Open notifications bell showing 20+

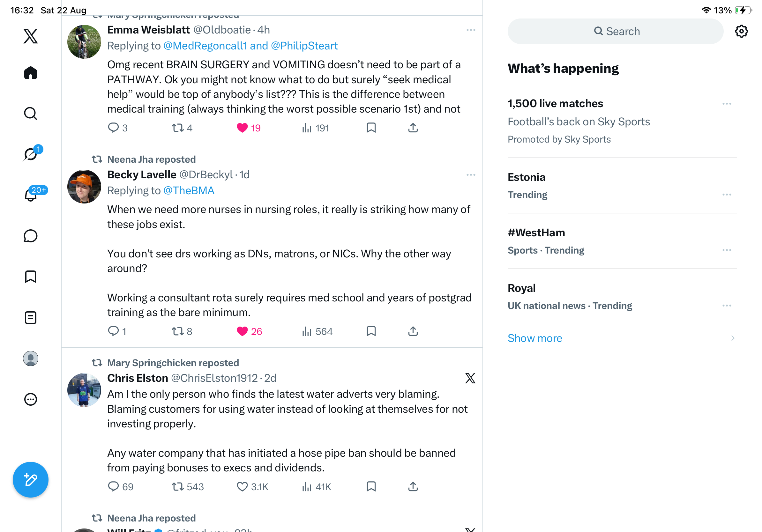pyautogui.click(x=31, y=194)
